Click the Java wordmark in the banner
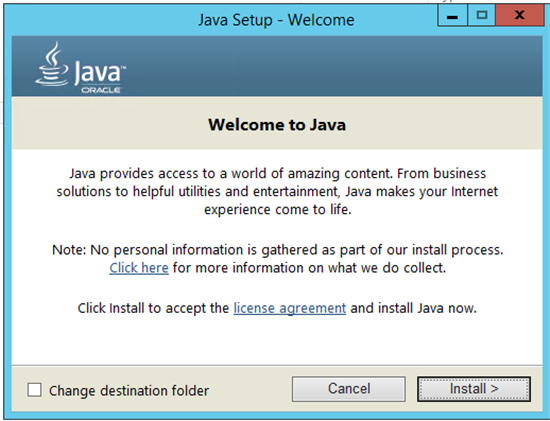This screenshot has width=550, height=421. (x=99, y=72)
